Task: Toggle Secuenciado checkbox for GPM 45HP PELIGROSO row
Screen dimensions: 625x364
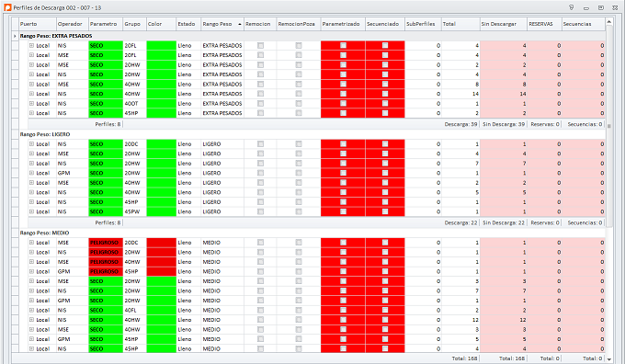Action: click(385, 271)
